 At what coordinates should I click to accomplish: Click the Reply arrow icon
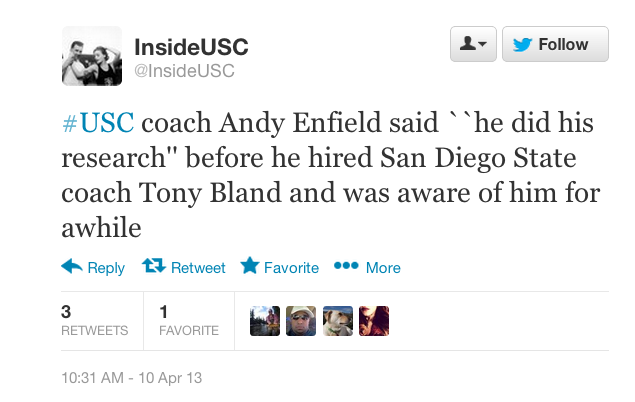pyautogui.click(x=71, y=267)
